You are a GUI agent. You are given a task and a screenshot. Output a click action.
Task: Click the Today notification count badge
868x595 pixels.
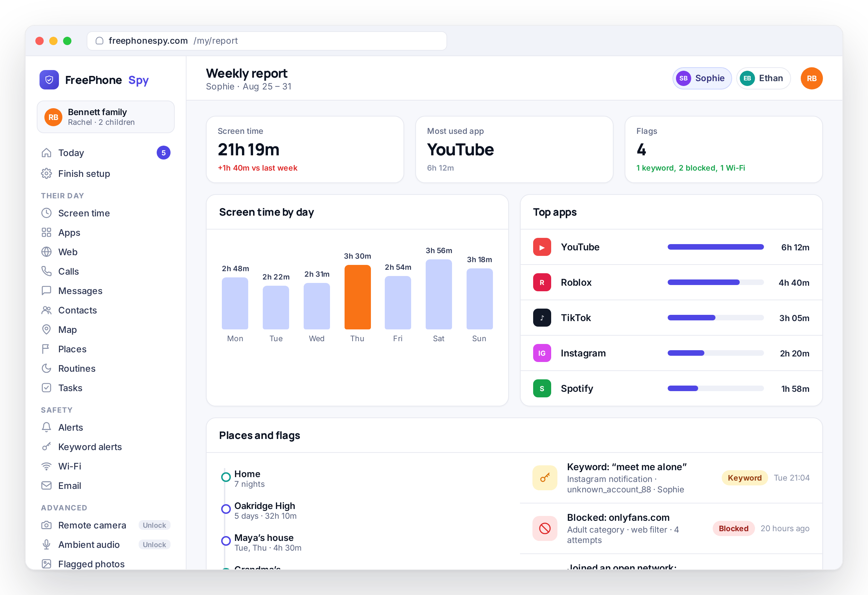click(x=164, y=153)
